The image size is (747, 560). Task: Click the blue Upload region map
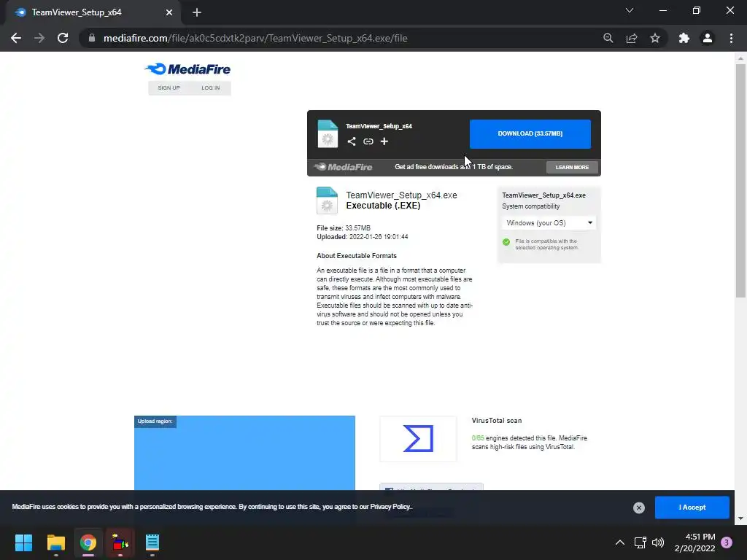pyautogui.click(x=244, y=453)
